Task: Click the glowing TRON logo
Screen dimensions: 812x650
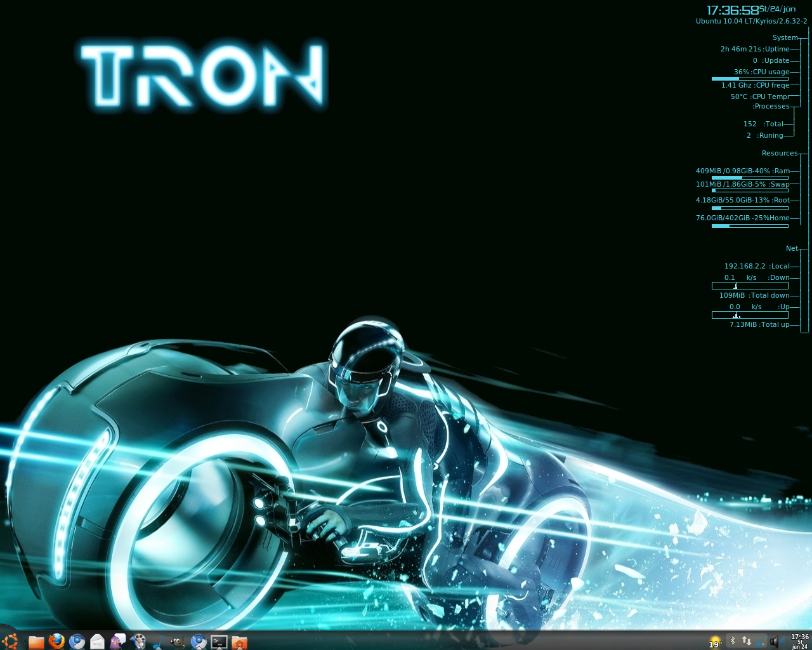Action: click(x=204, y=75)
